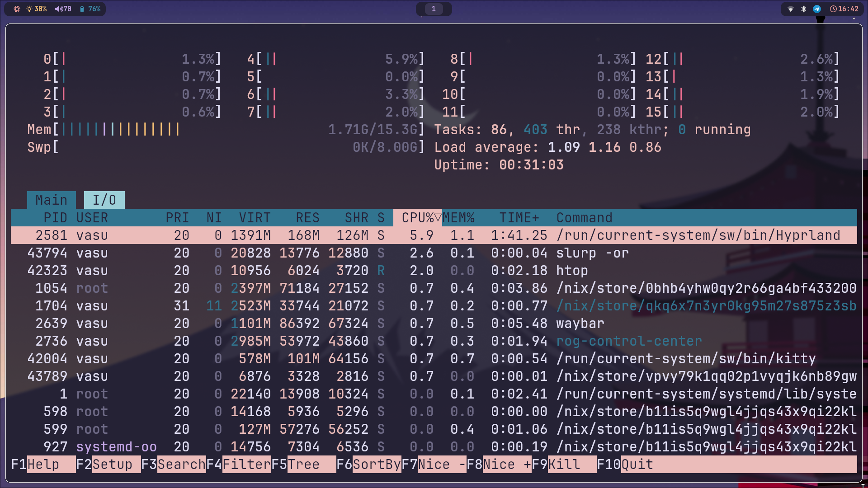Click the volume speaker icon in waybar
The image size is (868, 488).
59,9
